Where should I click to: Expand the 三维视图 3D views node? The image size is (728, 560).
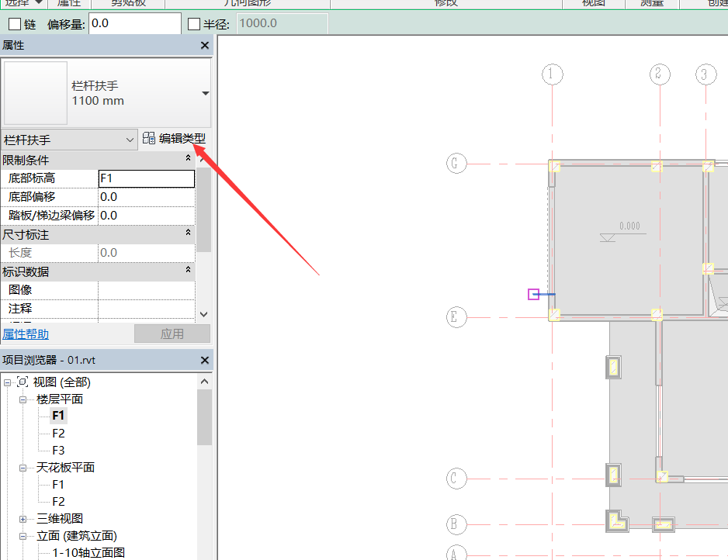pos(25,519)
